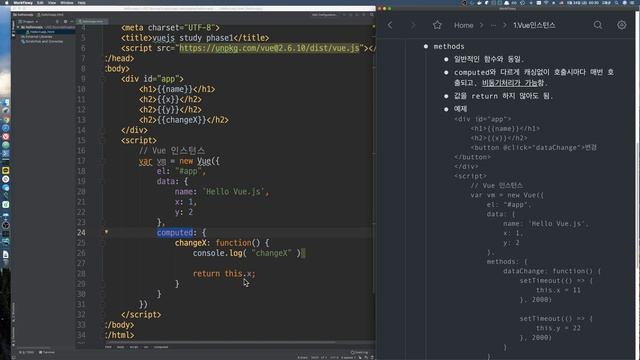Open the Event Log in the status bar

click(x=359, y=352)
